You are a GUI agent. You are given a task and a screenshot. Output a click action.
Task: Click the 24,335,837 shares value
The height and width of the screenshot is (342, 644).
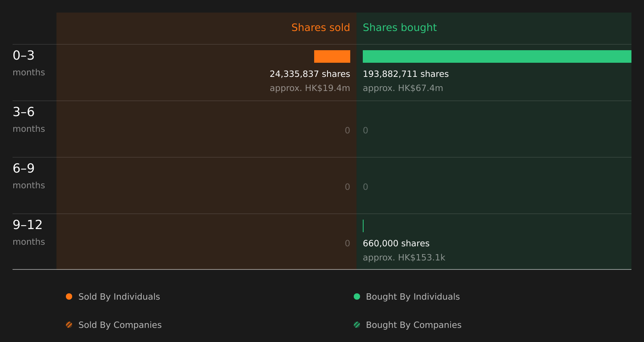[310, 74]
